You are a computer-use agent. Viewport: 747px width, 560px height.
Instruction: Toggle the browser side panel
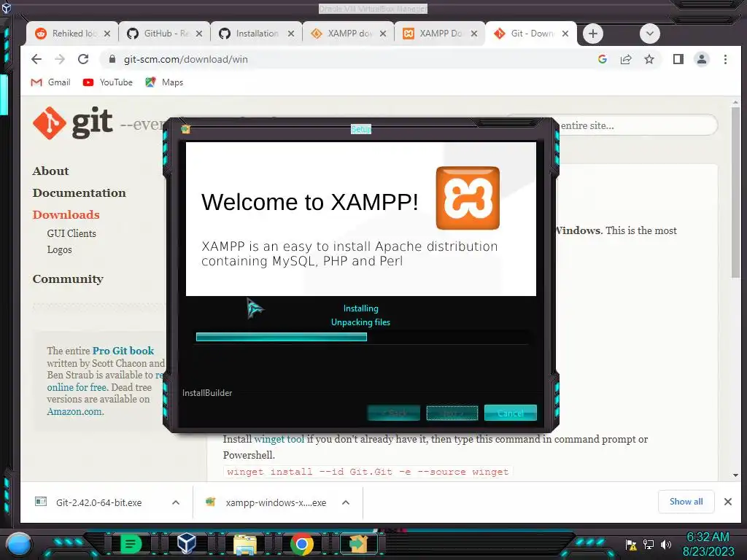click(x=678, y=59)
